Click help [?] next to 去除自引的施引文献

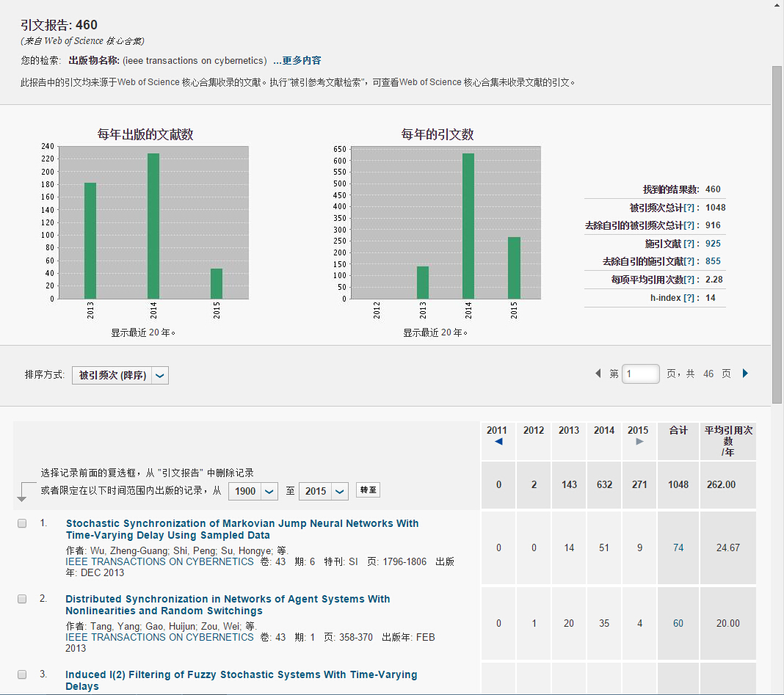689,261
